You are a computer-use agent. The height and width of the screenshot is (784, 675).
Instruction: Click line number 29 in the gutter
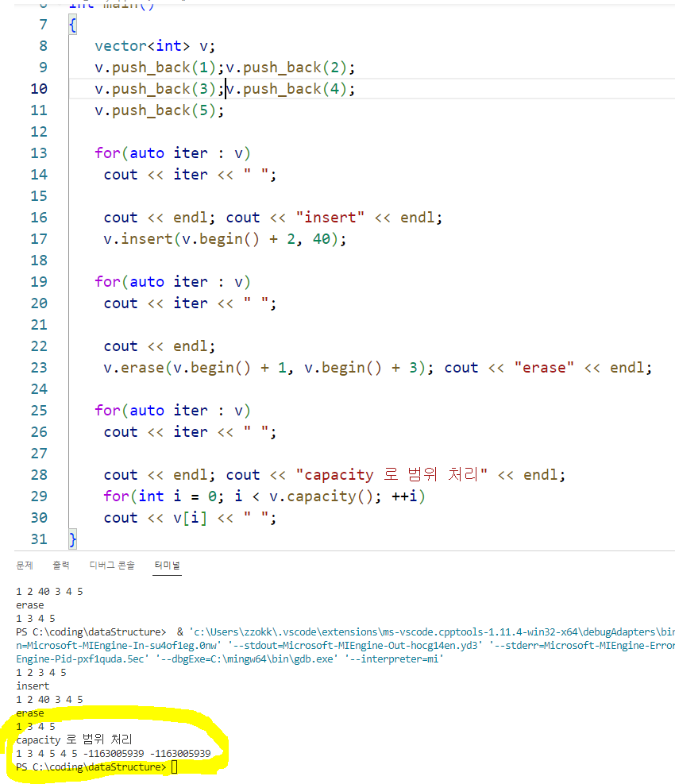coord(39,496)
